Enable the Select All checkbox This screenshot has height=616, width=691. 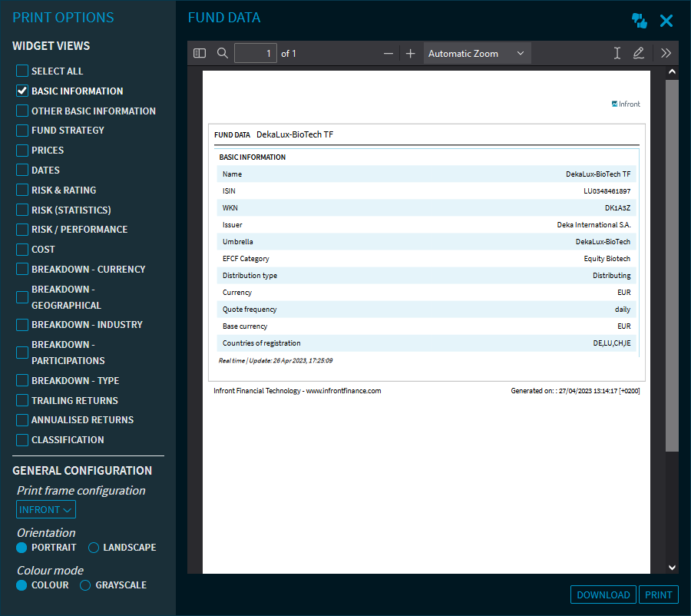22,71
